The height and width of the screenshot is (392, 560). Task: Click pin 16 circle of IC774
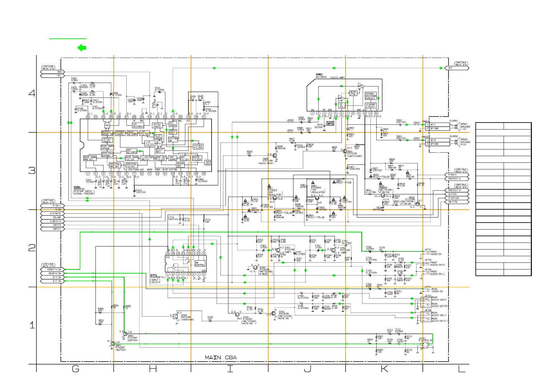coord(168,253)
